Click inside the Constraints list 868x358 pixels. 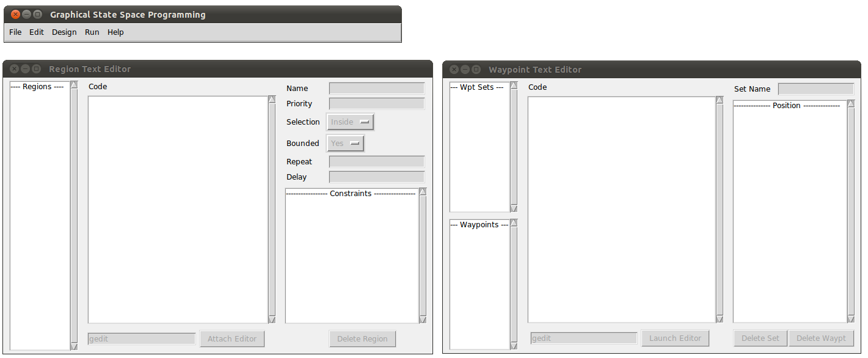351,257
